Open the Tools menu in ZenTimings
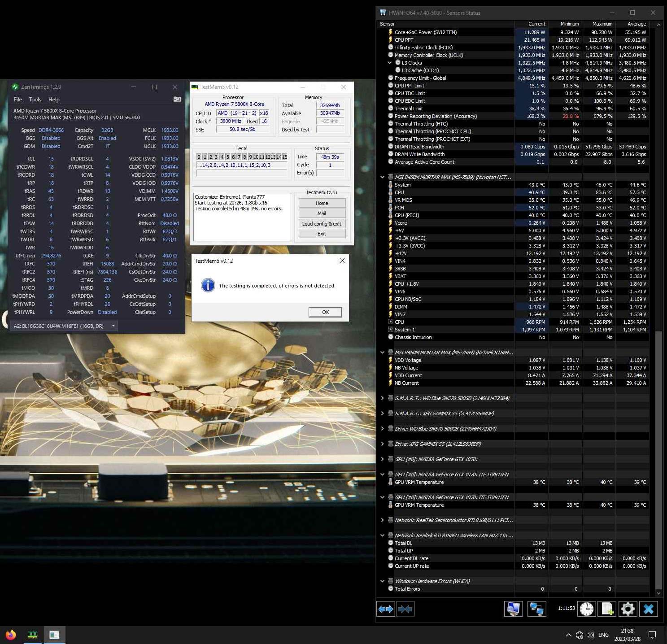This screenshot has width=667, height=644. coord(35,100)
